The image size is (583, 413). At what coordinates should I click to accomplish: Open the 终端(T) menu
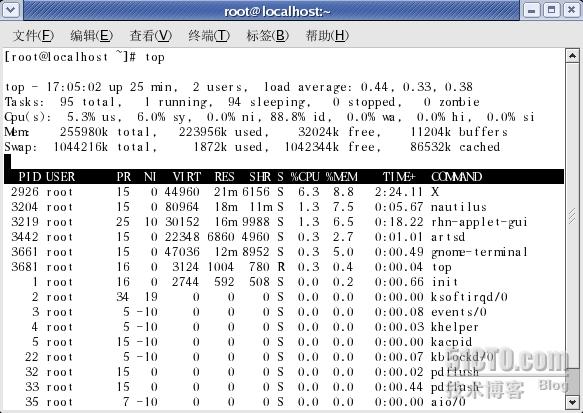(209, 36)
